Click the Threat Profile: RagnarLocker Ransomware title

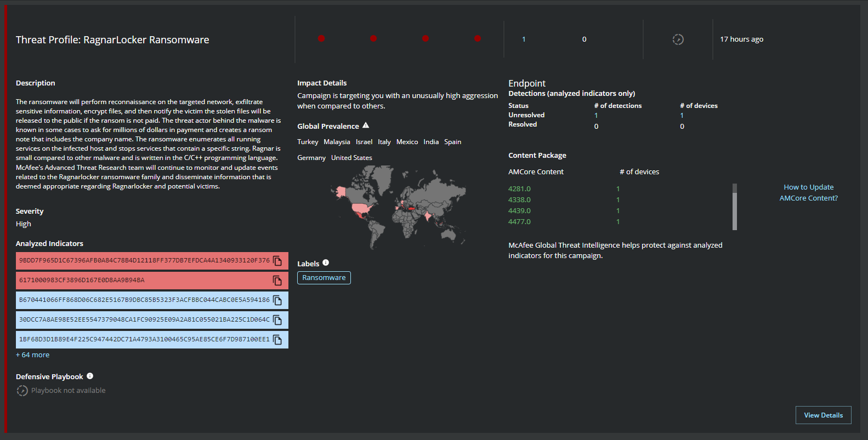112,40
